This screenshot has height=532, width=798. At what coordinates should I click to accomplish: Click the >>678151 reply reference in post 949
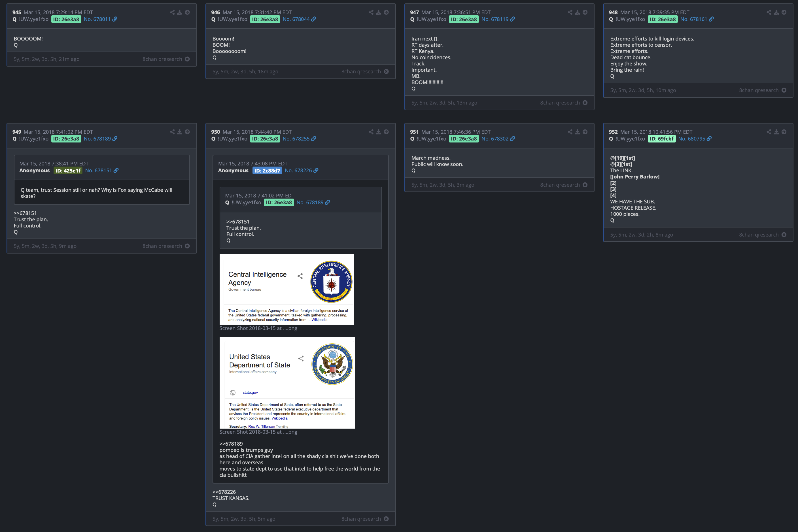[x=25, y=213]
